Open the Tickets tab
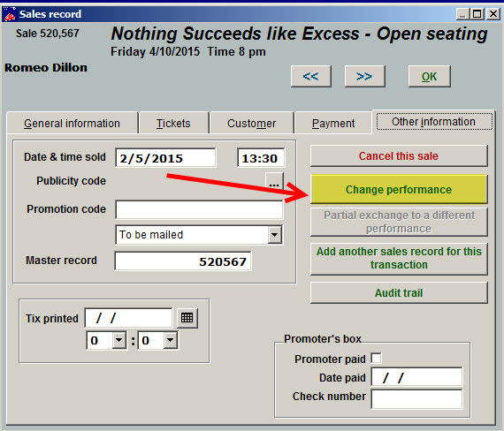The image size is (504, 431). 173,124
